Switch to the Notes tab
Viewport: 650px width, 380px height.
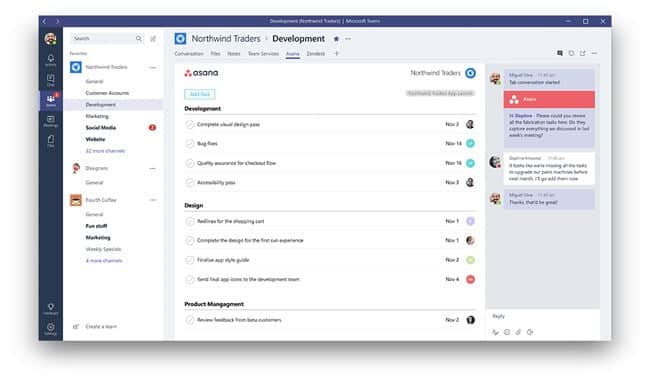[x=234, y=53]
